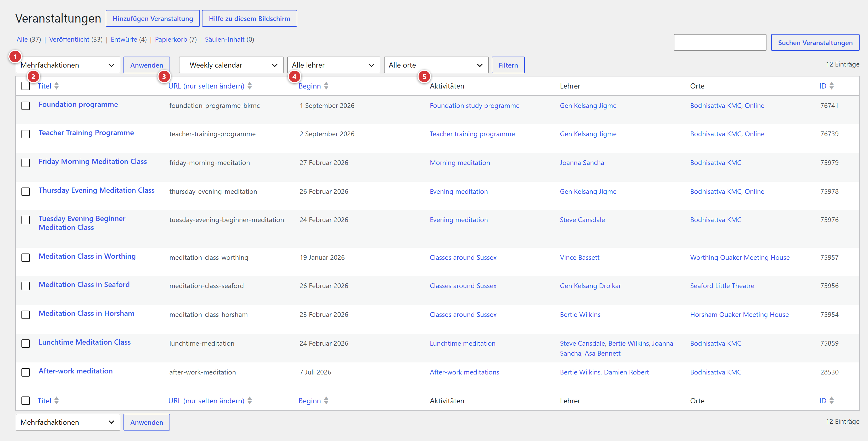Click the top Anwenden button
Image resolution: width=868 pixels, height=441 pixels.
coord(146,65)
